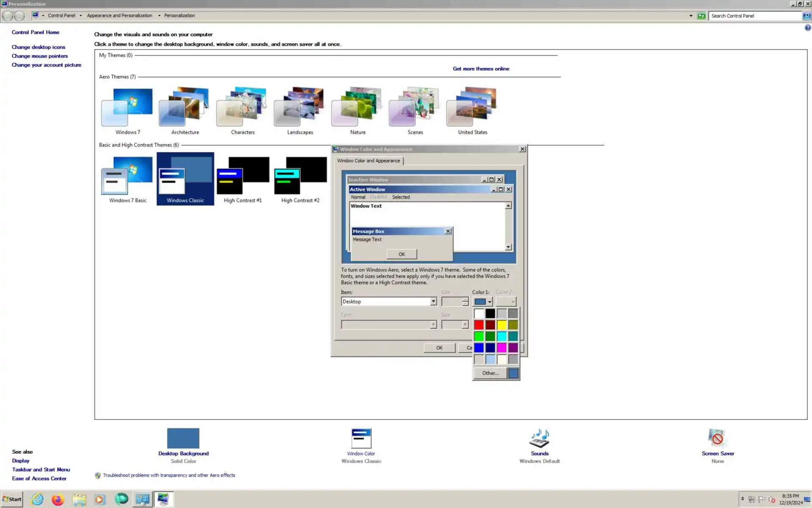Image resolution: width=812 pixels, height=508 pixels.
Task: Open the Sounds icon
Action: 539,439
